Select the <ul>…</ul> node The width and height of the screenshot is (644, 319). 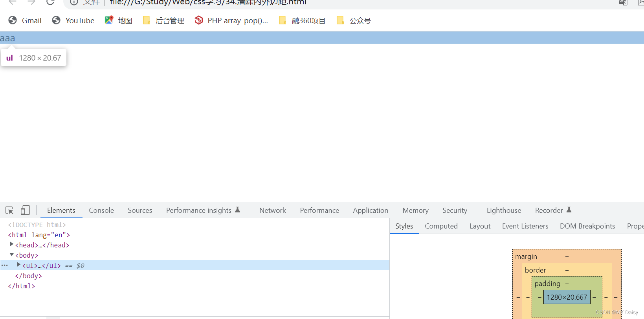42,266
